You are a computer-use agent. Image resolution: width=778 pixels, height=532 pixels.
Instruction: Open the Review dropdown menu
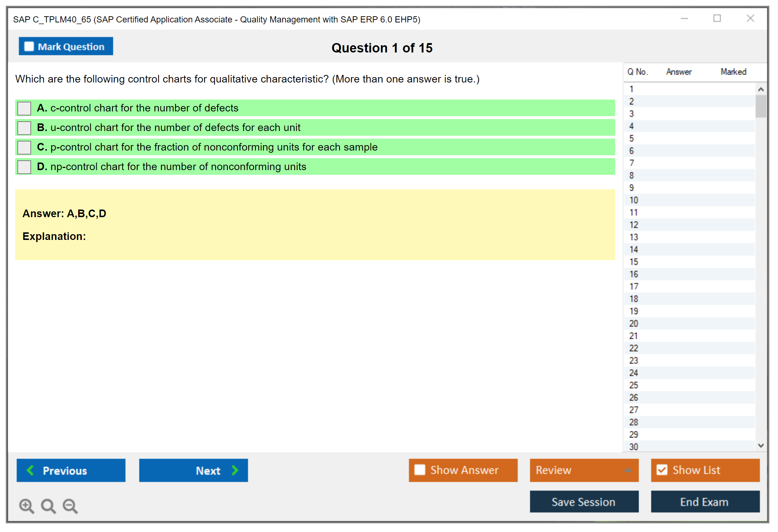pyautogui.click(x=628, y=470)
